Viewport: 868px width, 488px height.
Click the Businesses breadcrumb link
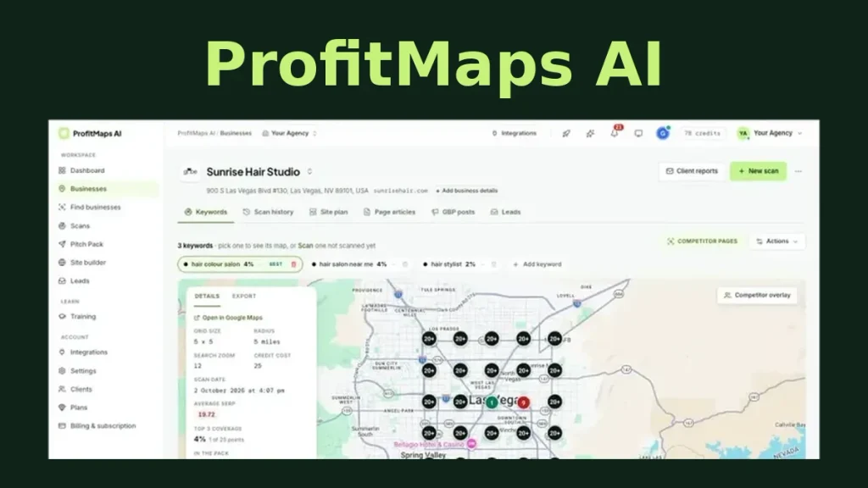pyautogui.click(x=236, y=133)
